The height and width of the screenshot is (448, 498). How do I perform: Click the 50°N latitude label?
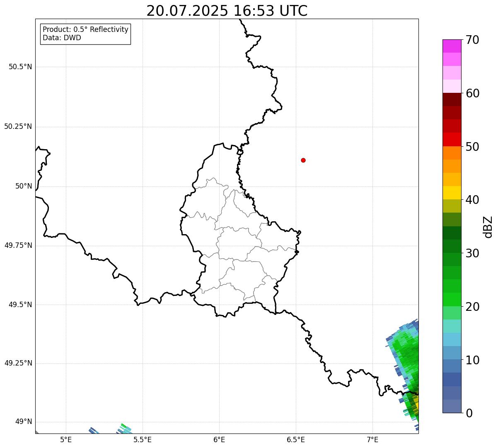[x=24, y=186]
